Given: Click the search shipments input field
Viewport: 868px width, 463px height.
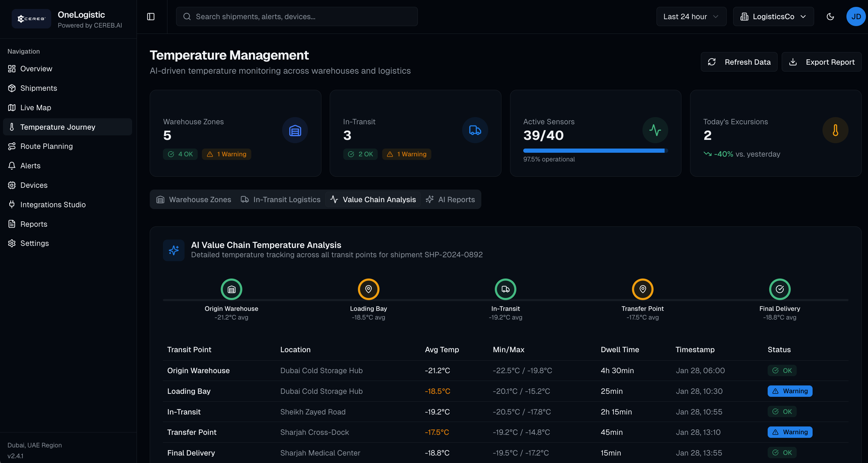Looking at the screenshot, I should (297, 16).
